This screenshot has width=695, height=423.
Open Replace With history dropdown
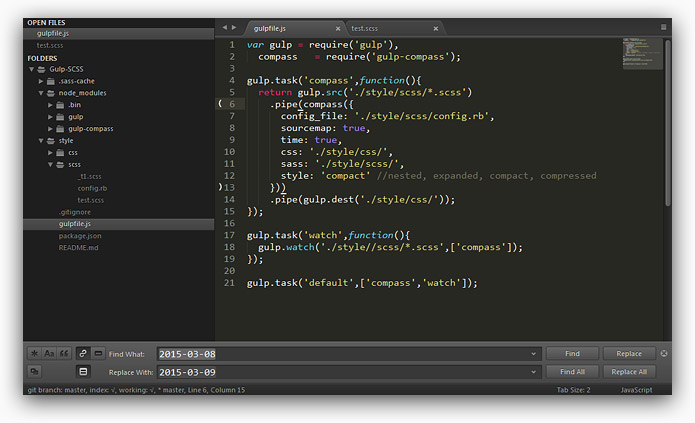point(533,372)
